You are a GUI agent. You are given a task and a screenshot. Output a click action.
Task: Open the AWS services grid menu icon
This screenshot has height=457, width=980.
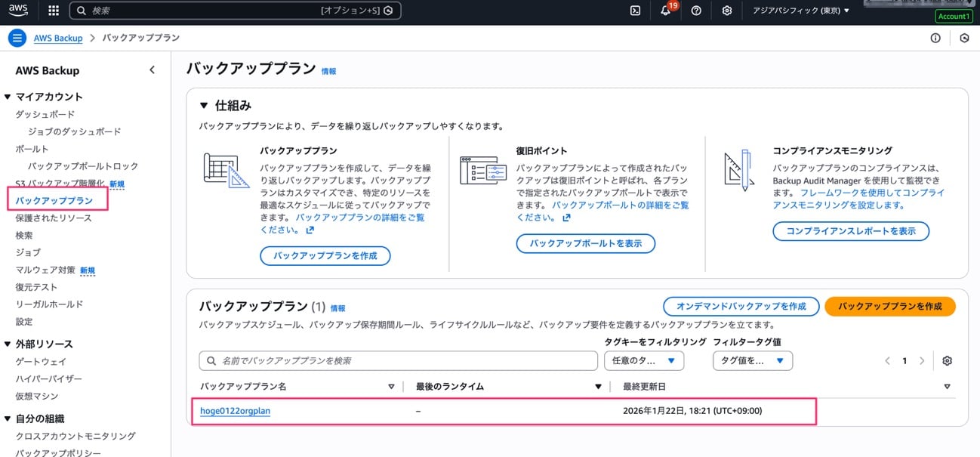pyautogui.click(x=54, y=11)
